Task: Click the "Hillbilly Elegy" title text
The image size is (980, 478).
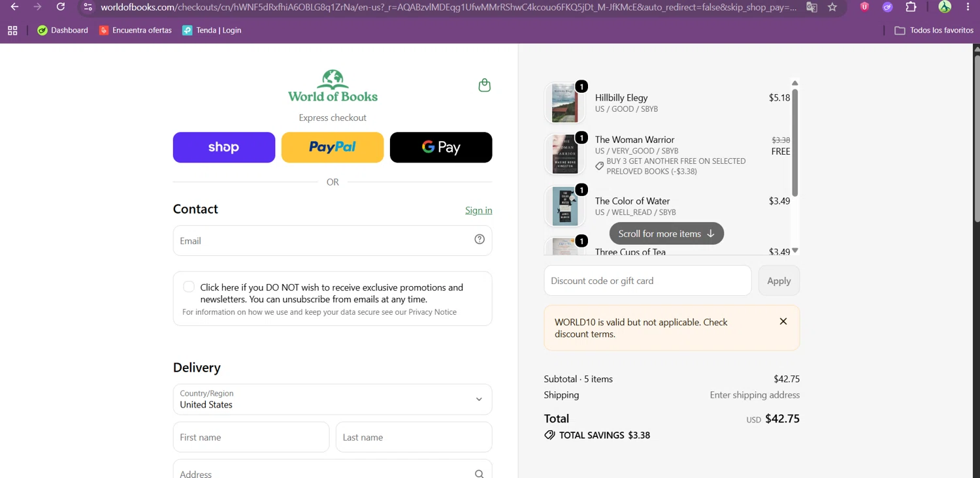Action: 621,98
